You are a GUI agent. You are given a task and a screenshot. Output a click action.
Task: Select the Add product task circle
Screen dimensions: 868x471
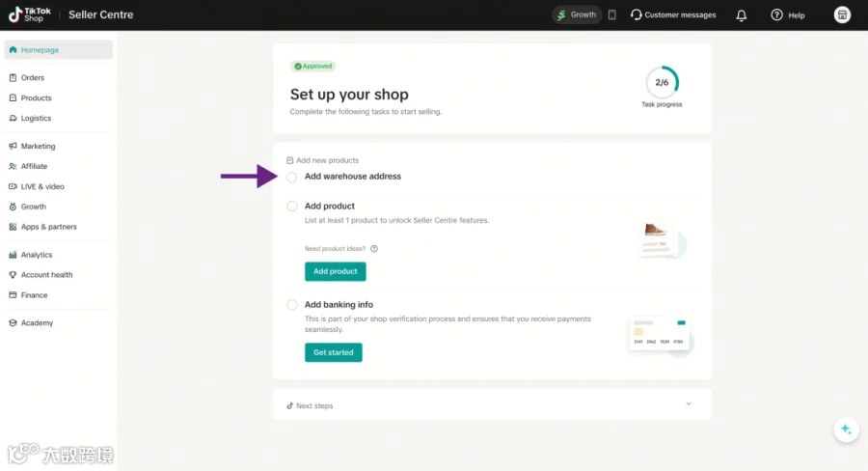pyautogui.click(x=291, y=207)
